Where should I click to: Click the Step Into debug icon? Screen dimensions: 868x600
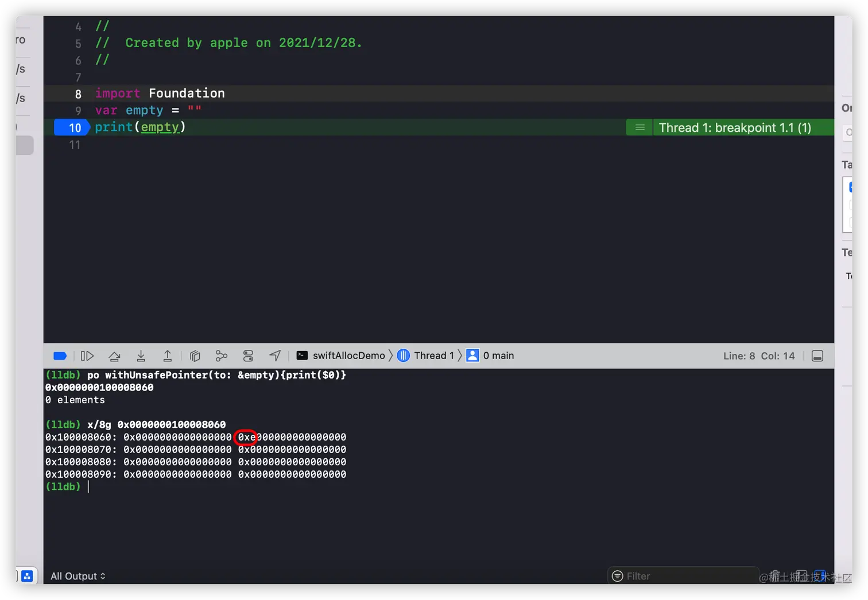(x=141, y=356)
